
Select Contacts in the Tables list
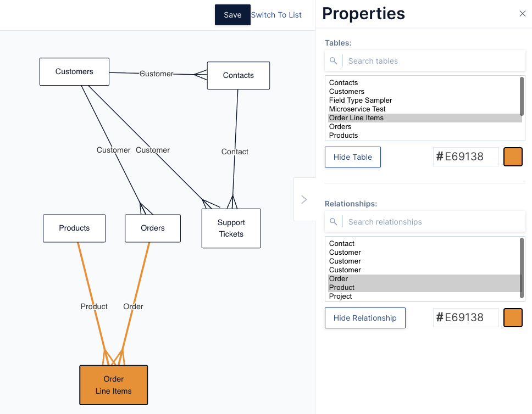(x=424, y=83)
